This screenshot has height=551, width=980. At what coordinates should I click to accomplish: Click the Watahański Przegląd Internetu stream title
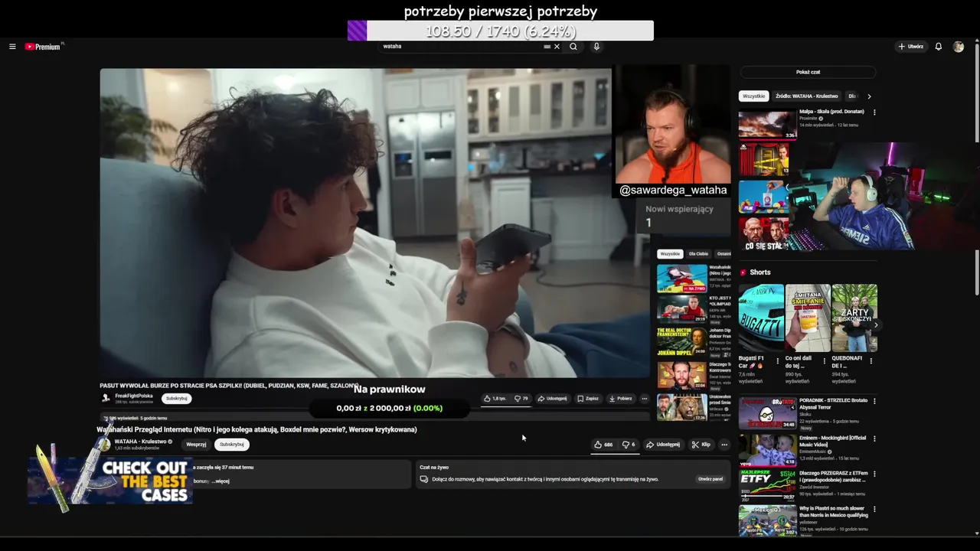[x=256, y=430]
